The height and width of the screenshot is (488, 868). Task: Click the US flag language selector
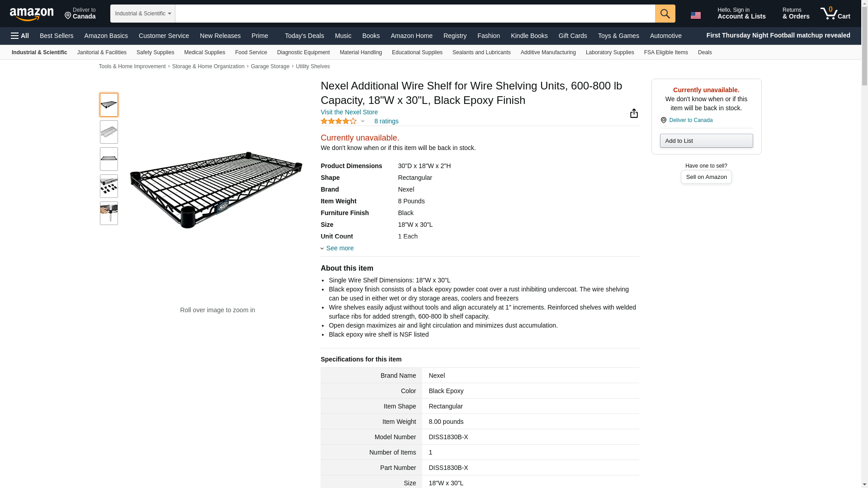695,15
